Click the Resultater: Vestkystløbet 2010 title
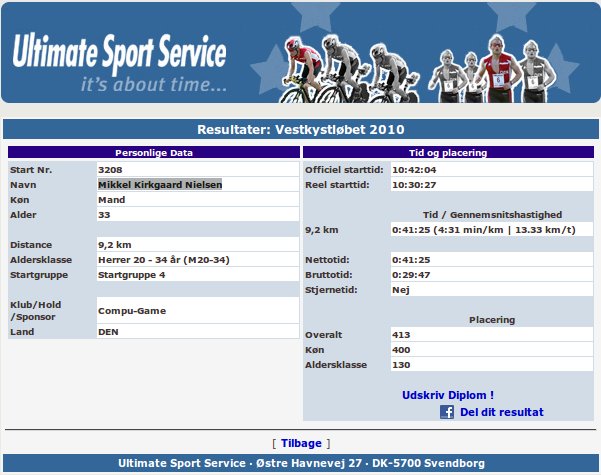This screenshot has height=475, width=601. pos(301,130)
